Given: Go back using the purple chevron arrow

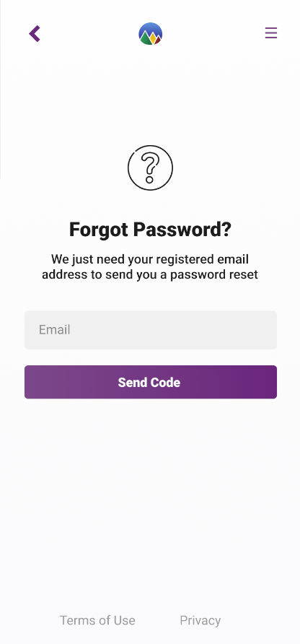Looking at the screenshot, I should [35, 34].
